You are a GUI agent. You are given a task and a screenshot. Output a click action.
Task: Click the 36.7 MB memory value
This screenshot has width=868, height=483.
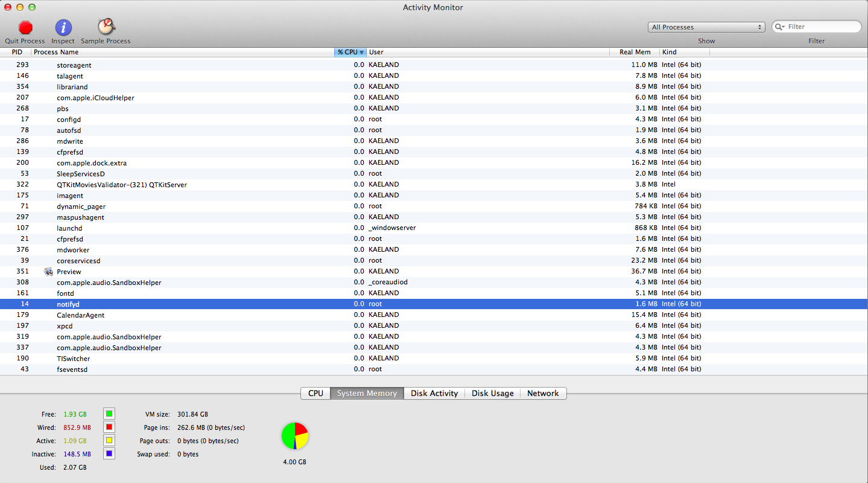pyautogui.click(x=644, y=272)
